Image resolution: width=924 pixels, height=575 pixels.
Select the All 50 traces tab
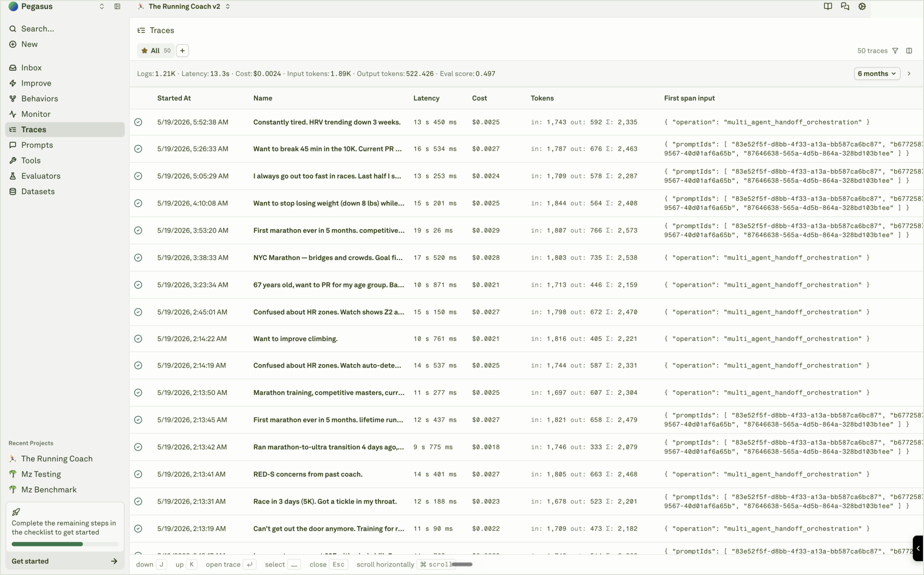156,51
